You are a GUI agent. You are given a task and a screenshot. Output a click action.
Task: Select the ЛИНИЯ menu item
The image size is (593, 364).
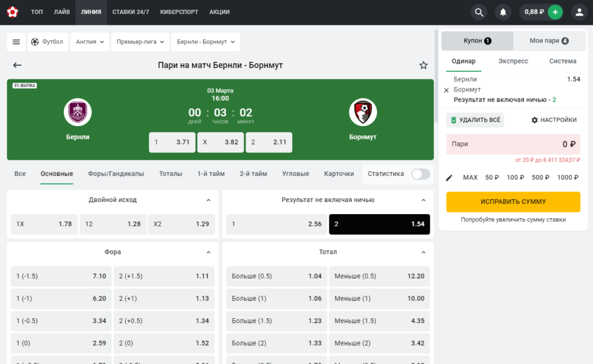point(91,12)
